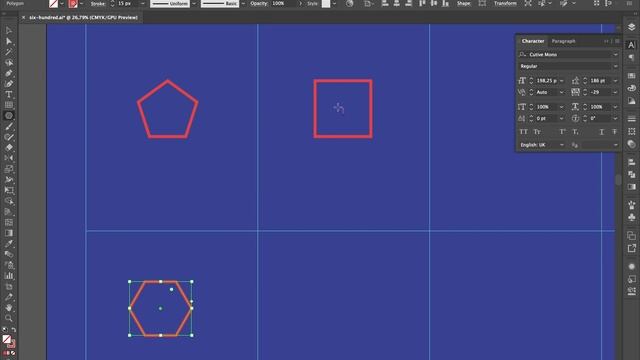Select the Polygon shape tool

click(9, 116)
